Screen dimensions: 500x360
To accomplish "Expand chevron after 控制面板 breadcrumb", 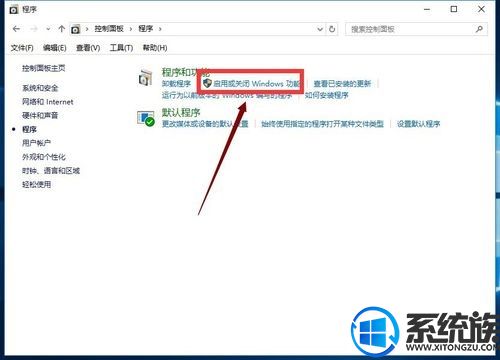I will [x=131, y=29].
